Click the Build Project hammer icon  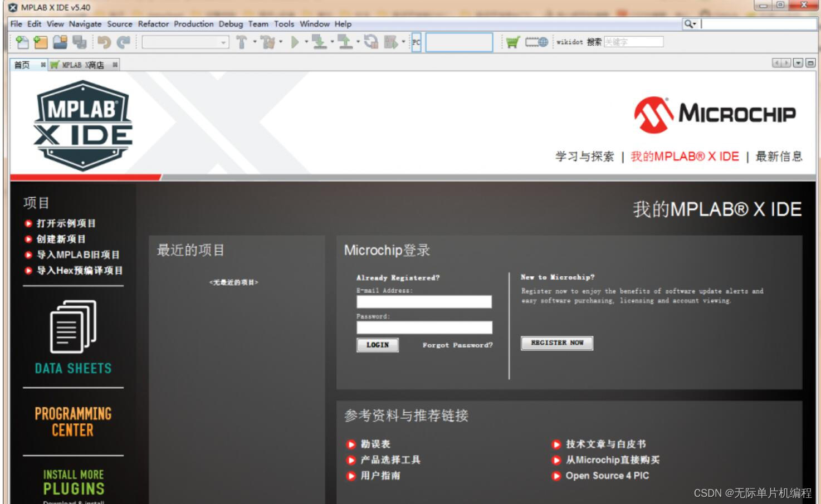[x=242, y=42]
